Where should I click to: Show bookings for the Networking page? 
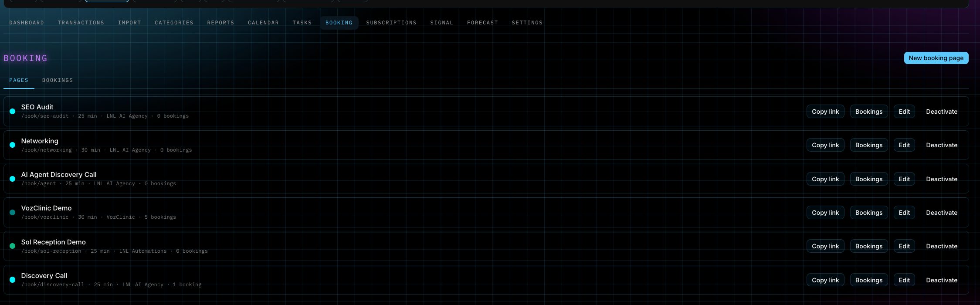point(869,145)
